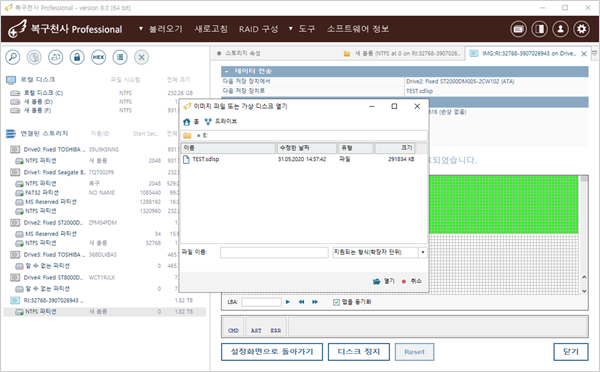Click the 디스크 정지 button
The image size is (600, 372).
[x=359, y=352]
